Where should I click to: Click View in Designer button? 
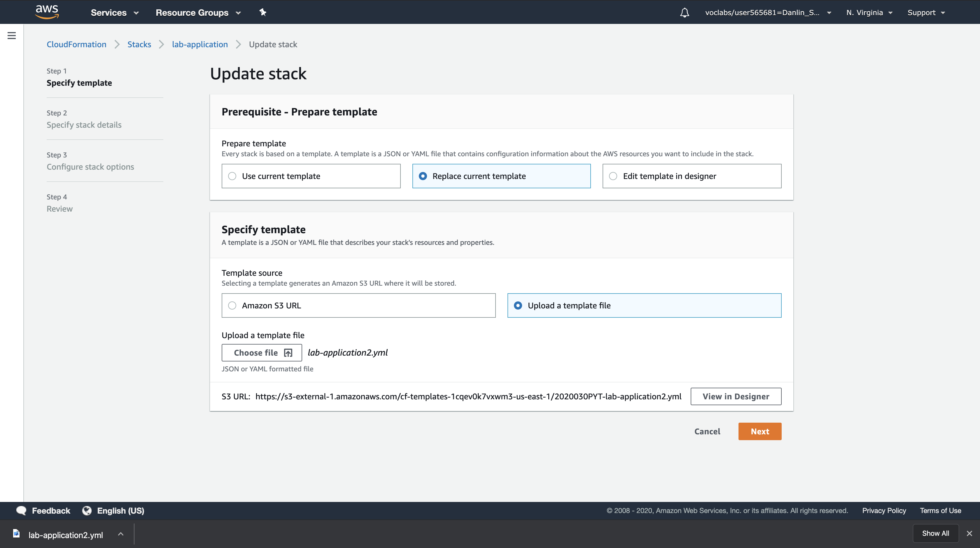point(735,396)
